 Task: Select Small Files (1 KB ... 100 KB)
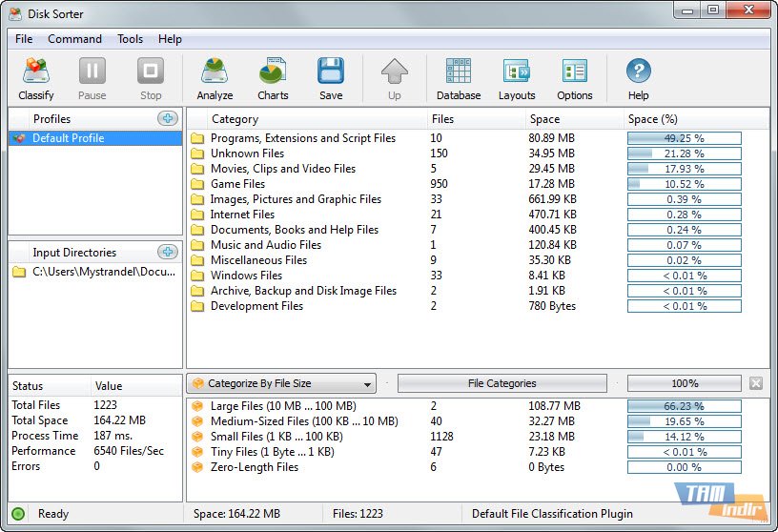pos(479,437)
